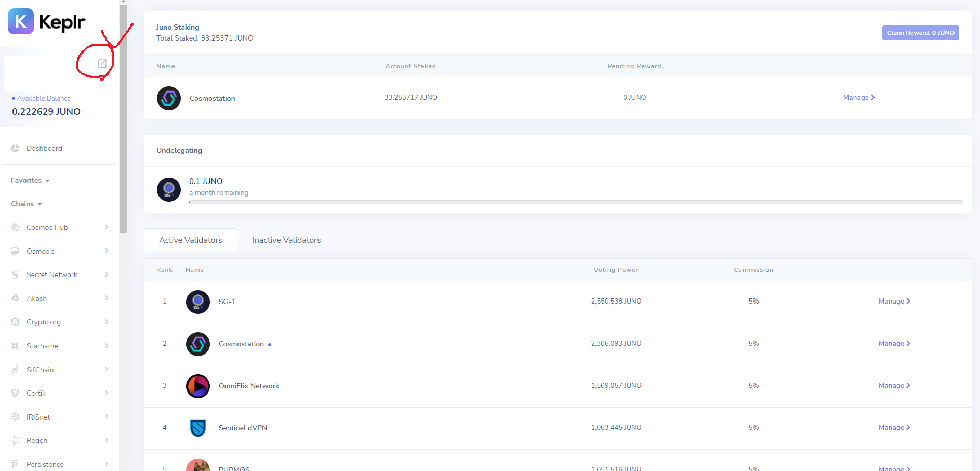This screenshot has height=471, width=980.
Task: Expand Regen chevron
Action: pyautogui.click(x=107, y=440)
